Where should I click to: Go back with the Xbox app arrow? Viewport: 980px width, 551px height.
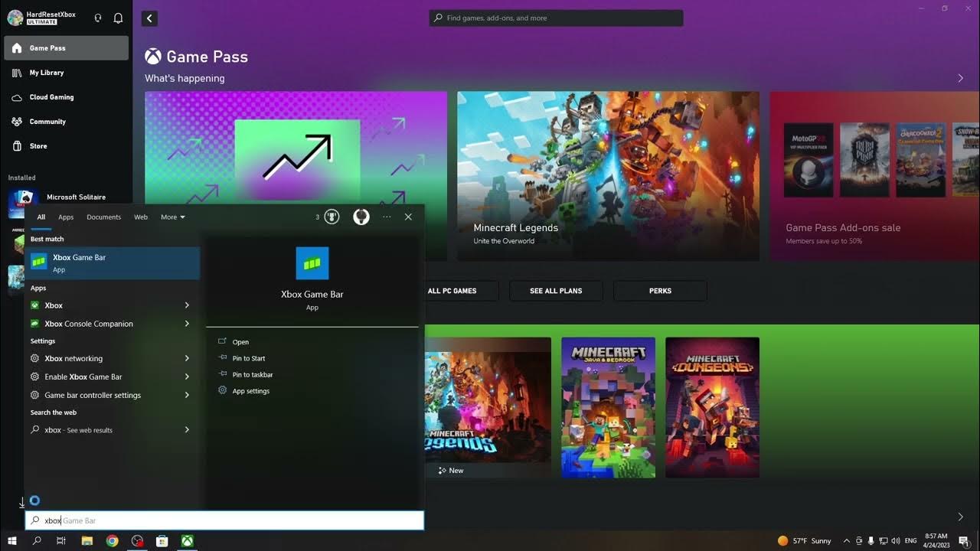(150, 18)
